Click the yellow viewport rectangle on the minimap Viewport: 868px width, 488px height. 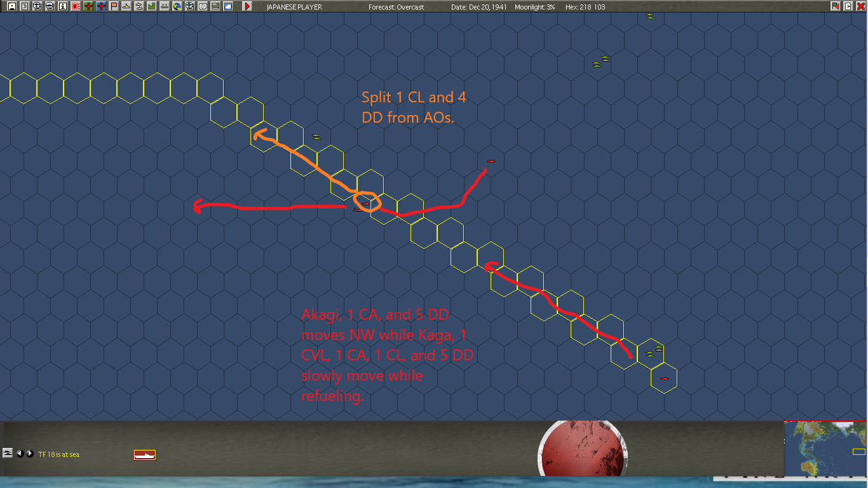tap(858, 452)
